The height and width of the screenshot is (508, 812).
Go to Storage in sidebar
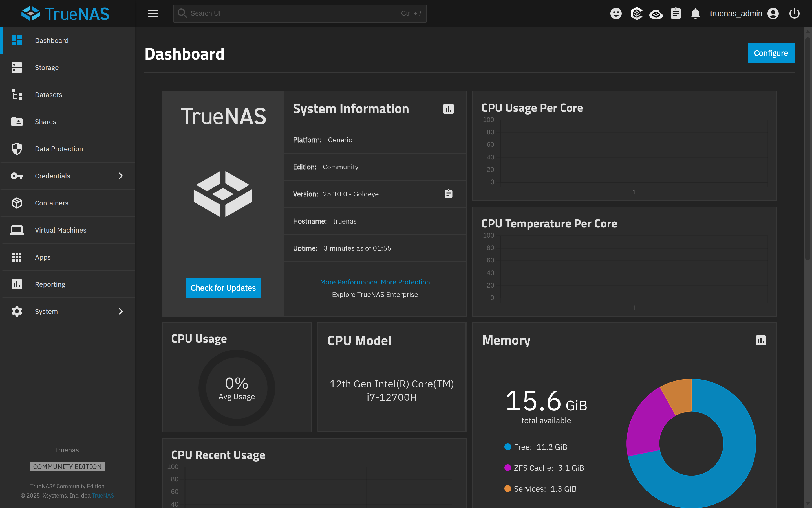[x=68, y=67]
